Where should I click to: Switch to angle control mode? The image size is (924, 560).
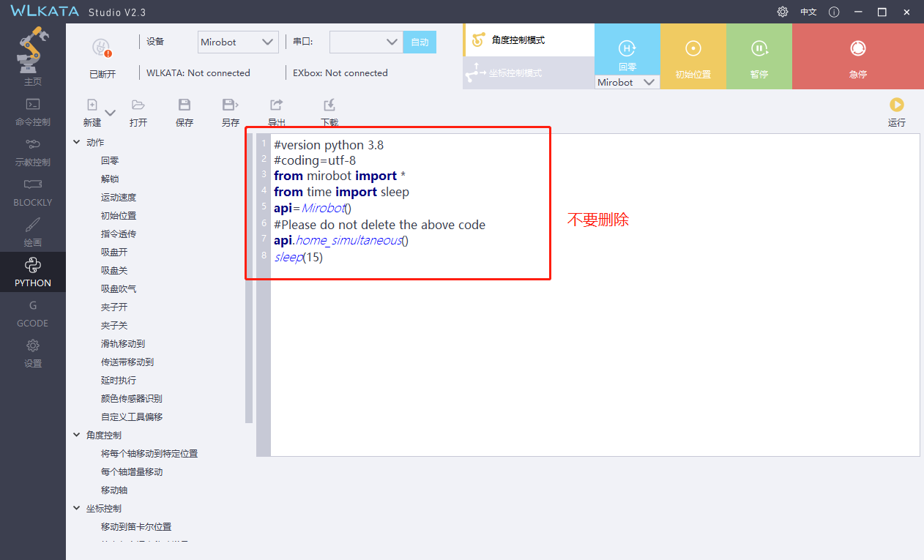click(528, 40)
